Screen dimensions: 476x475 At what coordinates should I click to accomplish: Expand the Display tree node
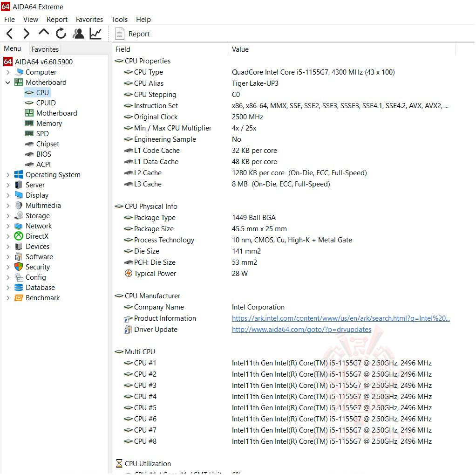click(x=8, y=195)
